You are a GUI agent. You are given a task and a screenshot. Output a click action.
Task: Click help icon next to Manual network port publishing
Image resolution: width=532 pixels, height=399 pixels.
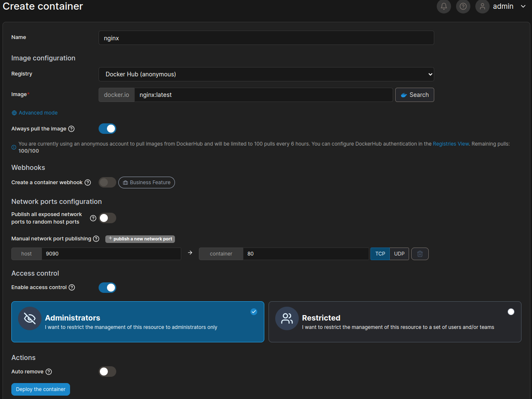pos(96,239)
